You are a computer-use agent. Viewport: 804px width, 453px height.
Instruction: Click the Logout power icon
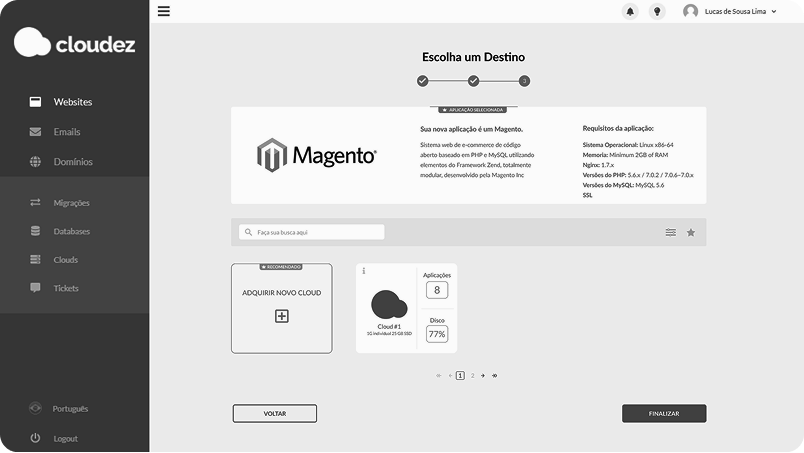tap(35, 438)
